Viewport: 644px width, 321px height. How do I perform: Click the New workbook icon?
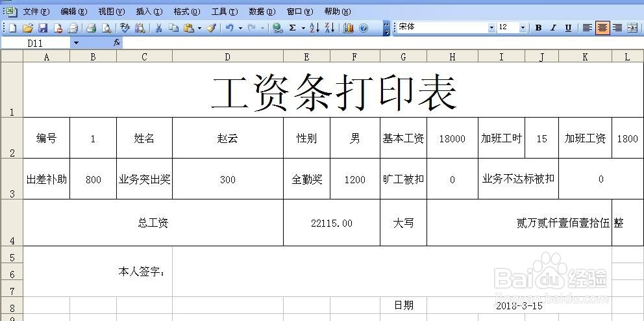click(13, 28)
